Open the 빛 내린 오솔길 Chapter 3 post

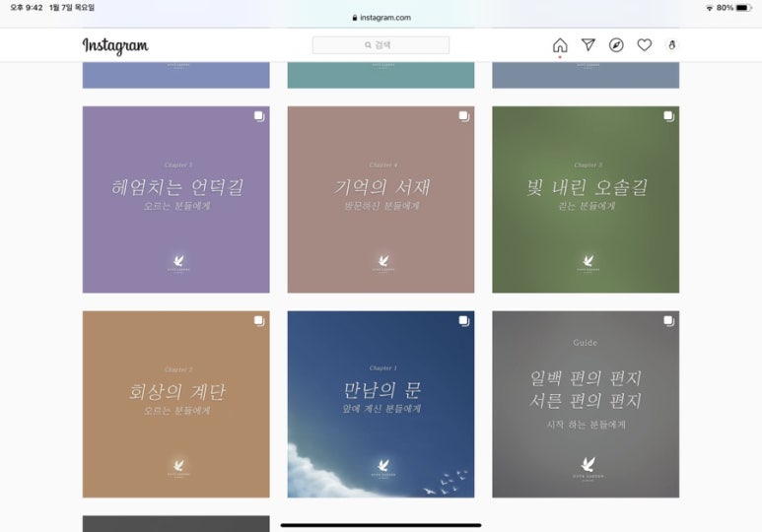586,200
